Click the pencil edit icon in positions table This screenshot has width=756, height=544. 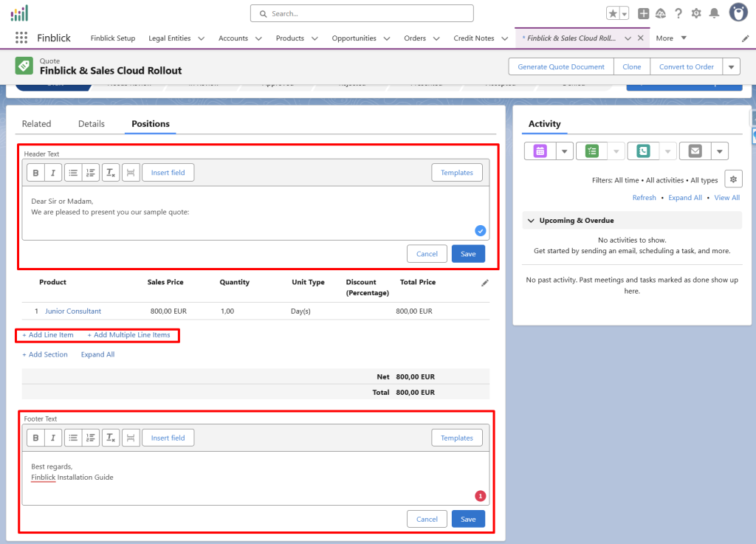[x=484, y=283]
